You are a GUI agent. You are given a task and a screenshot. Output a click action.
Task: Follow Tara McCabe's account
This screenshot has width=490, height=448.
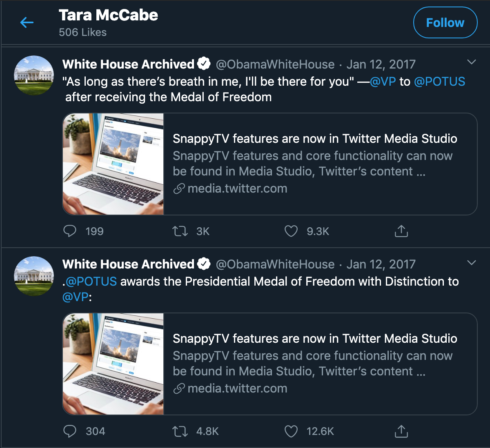point(445,23)
